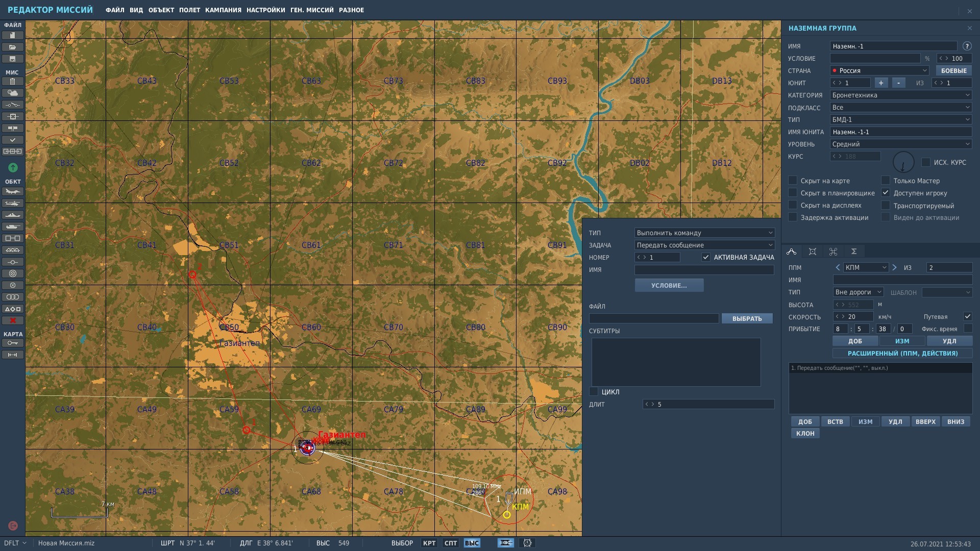Open the 'ФАЙЛ' menu
980x551 pixels.
(115, 10)
